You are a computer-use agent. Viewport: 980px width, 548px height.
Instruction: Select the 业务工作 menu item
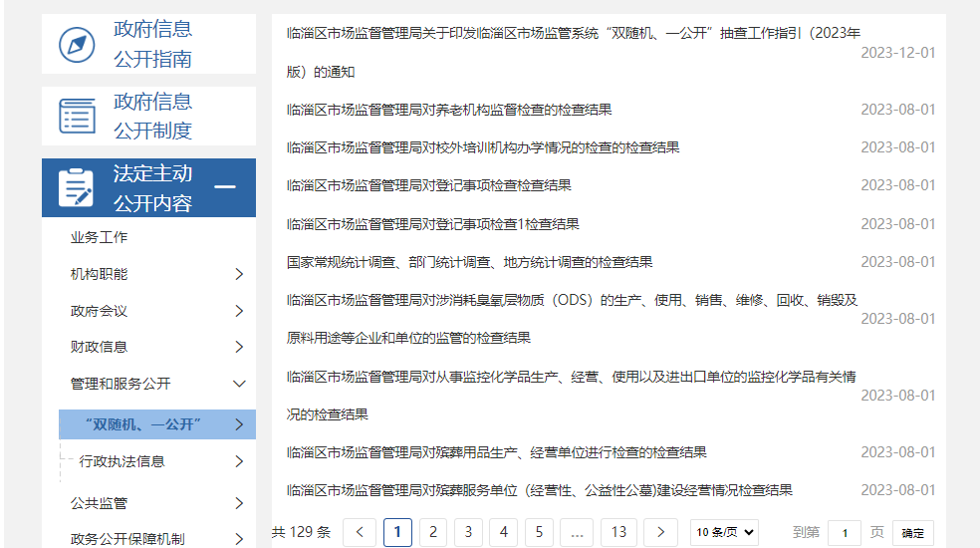coord(99,238)
